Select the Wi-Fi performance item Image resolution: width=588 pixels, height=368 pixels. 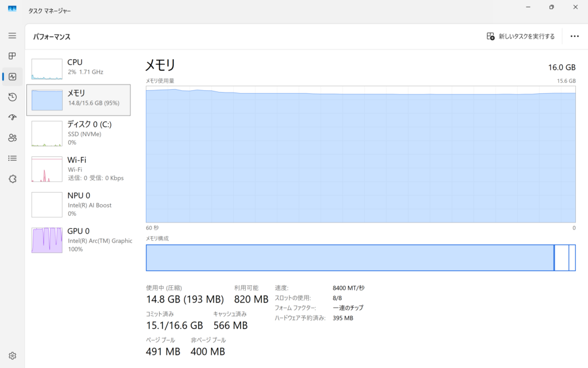click(79, 169)
